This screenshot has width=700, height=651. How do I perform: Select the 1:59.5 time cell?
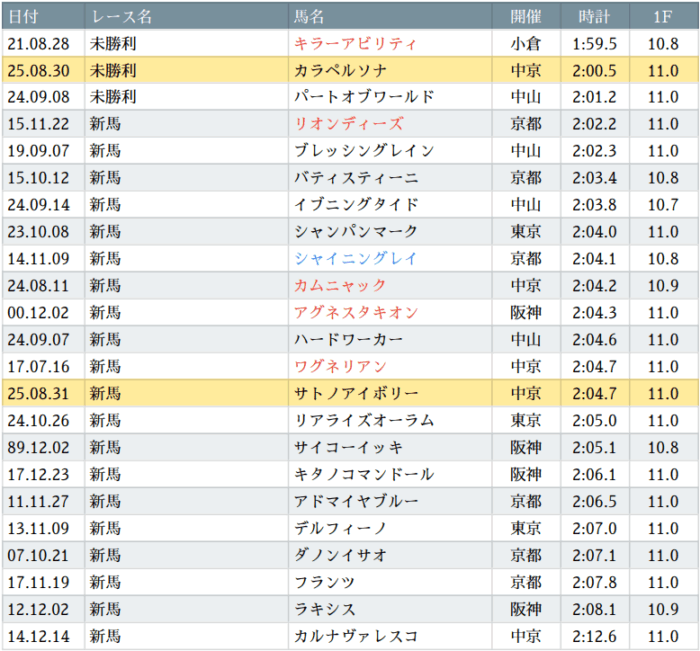pyautogui.click(x=594, y=43)
